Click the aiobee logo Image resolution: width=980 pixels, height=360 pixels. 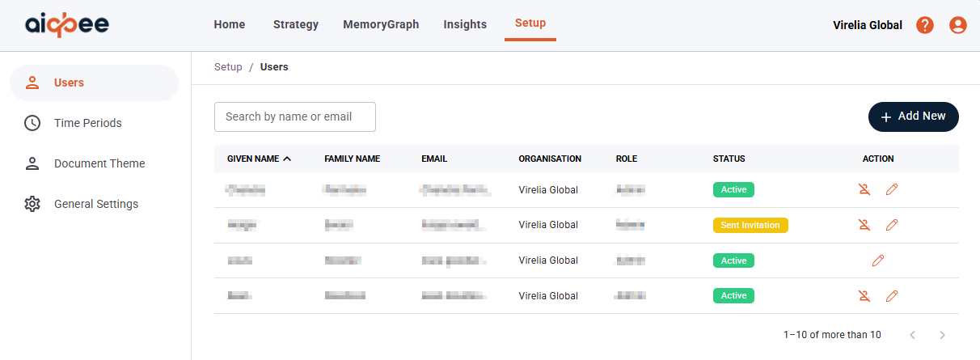point(66,25)
